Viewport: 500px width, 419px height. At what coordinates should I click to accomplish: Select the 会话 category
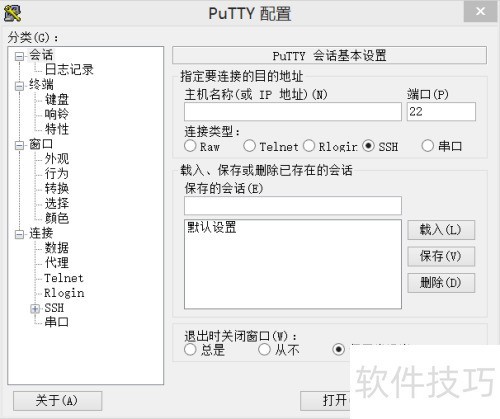41,55
